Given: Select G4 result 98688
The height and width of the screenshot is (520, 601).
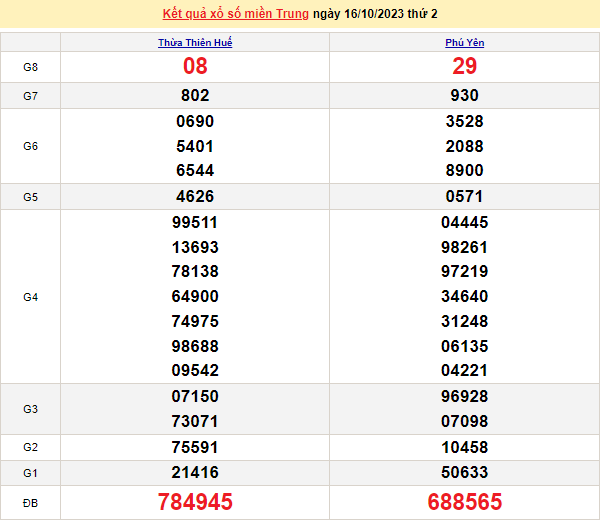Looking at the screenshot, I should click(x=195, y=346).
